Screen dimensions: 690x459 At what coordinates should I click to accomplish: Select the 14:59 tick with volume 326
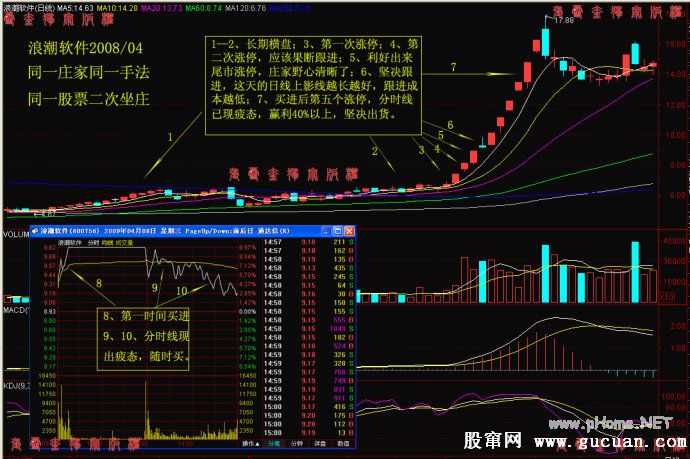pyautogui.click(x=308, y=355)
